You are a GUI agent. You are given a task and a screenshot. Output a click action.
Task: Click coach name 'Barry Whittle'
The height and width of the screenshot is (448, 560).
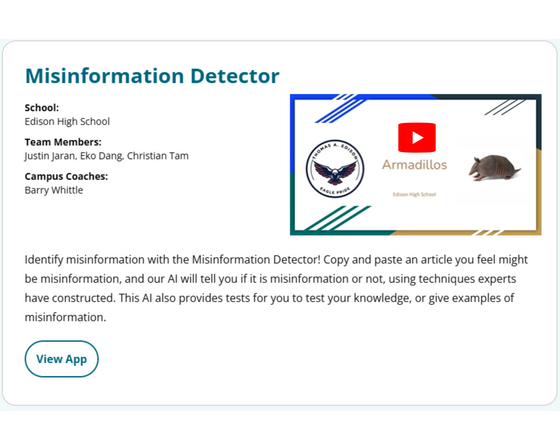[x=54, y=190]
